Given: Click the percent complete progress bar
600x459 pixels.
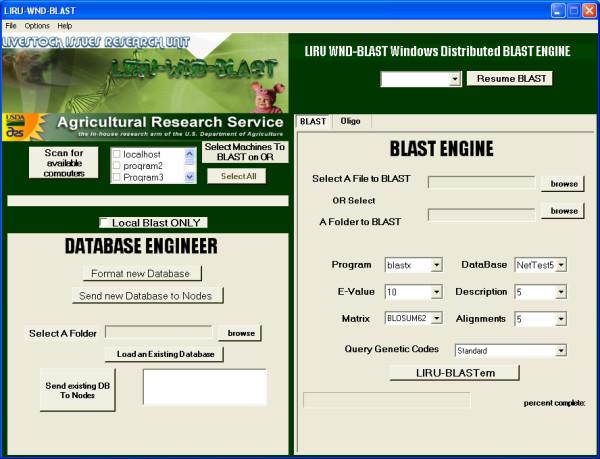Looking at the screenshot, I should point(386,400).
